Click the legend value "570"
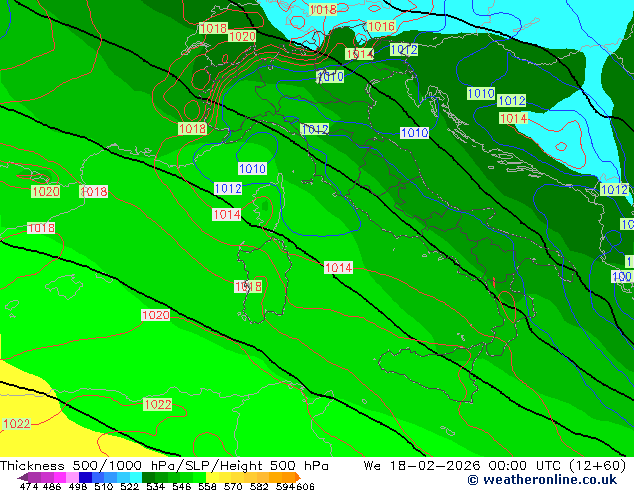This screenshot has width=634, height=490. pyautogui.click(x=233, y=486)
